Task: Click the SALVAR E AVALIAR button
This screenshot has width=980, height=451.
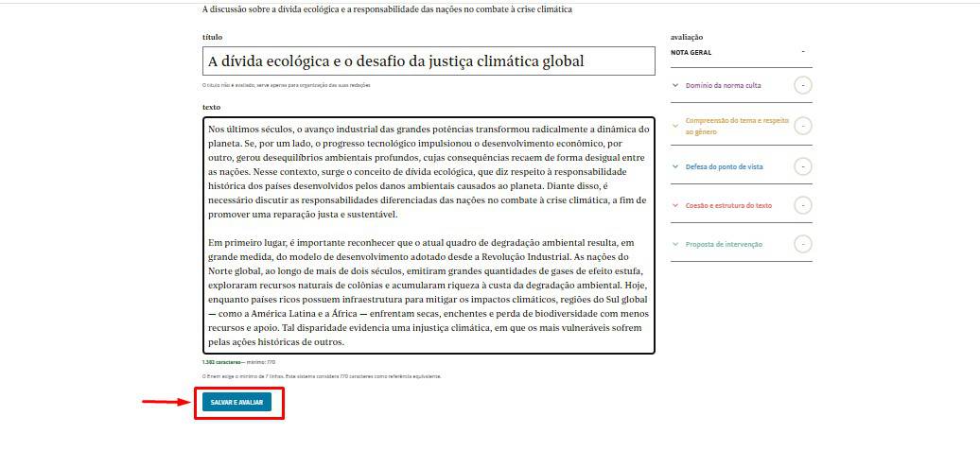Action: pos(236,402)
